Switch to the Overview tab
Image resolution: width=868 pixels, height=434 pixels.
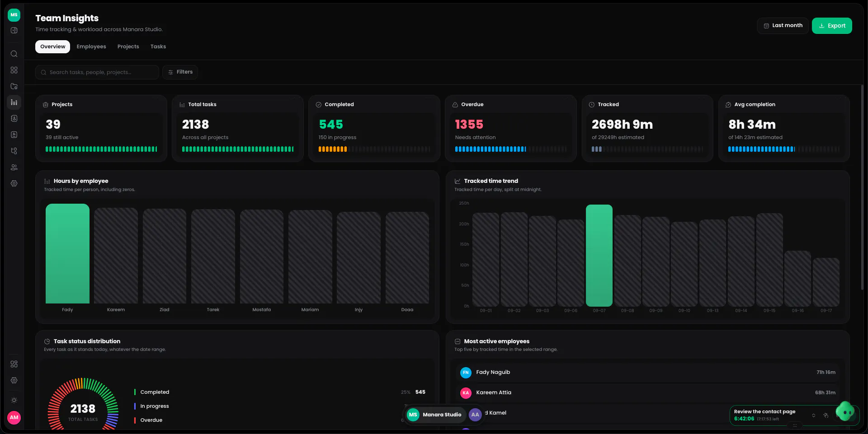(52, 47)
